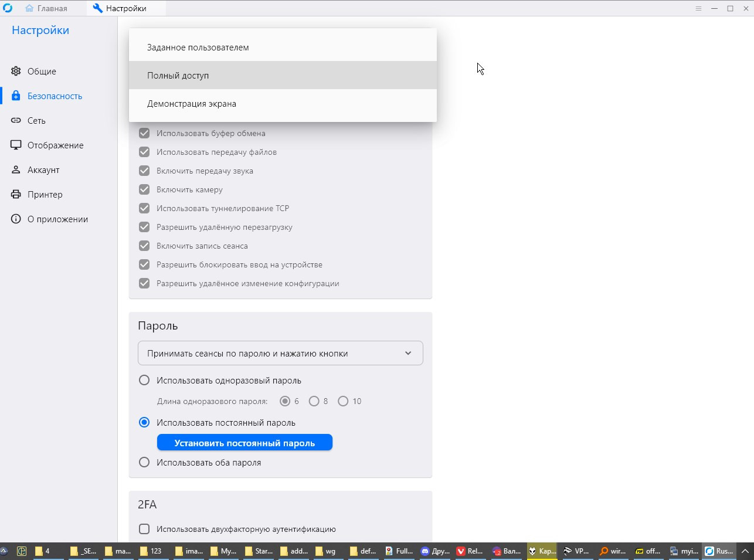Screen dimensions: 754x560
Task: Click the wrench icon on Настройки tab
Action: point(97,8)
